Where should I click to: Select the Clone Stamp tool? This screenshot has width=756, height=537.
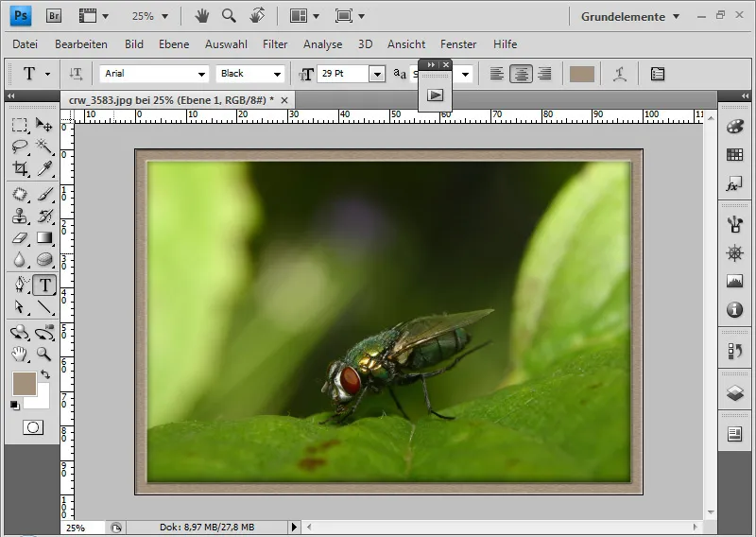coord(19,217)
